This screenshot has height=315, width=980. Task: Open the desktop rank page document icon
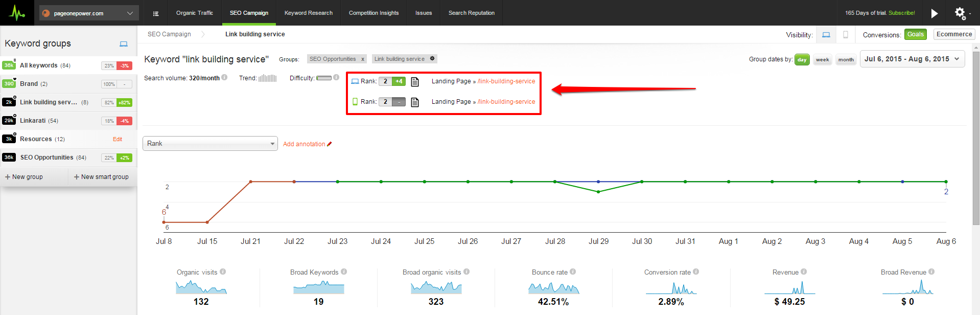415,82
